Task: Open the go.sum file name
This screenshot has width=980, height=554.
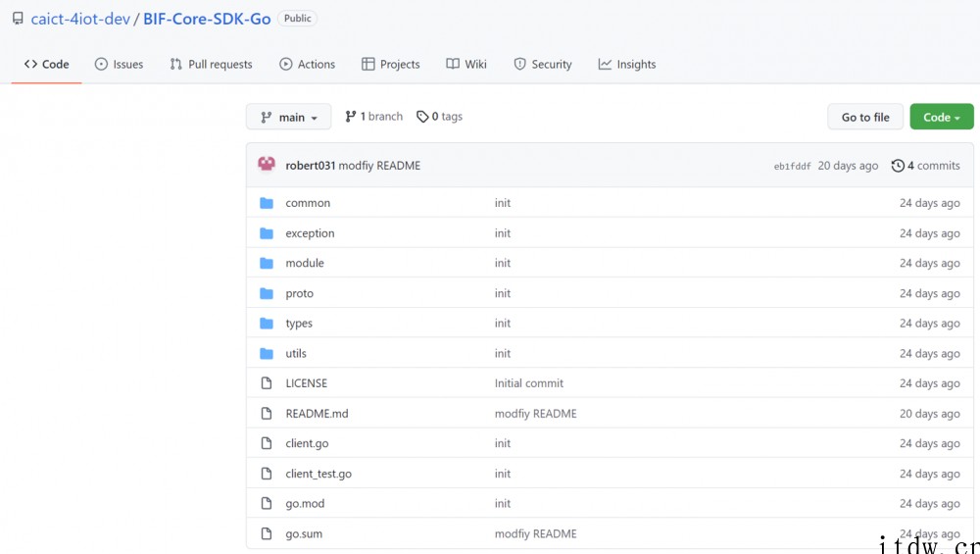Action: (x=304, y=534)
